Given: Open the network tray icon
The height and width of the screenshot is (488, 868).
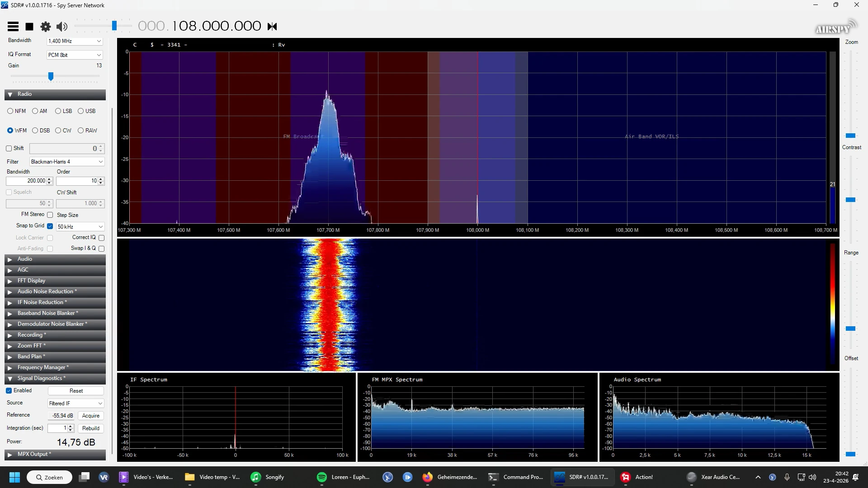Looking at the screenshot, I should pos(801,477).
